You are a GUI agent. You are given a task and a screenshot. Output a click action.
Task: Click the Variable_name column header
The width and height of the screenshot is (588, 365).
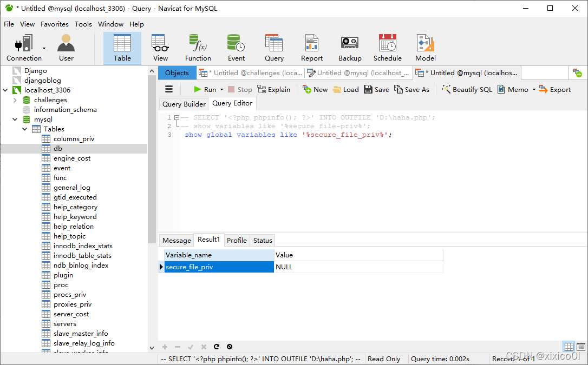coord(219,255)
